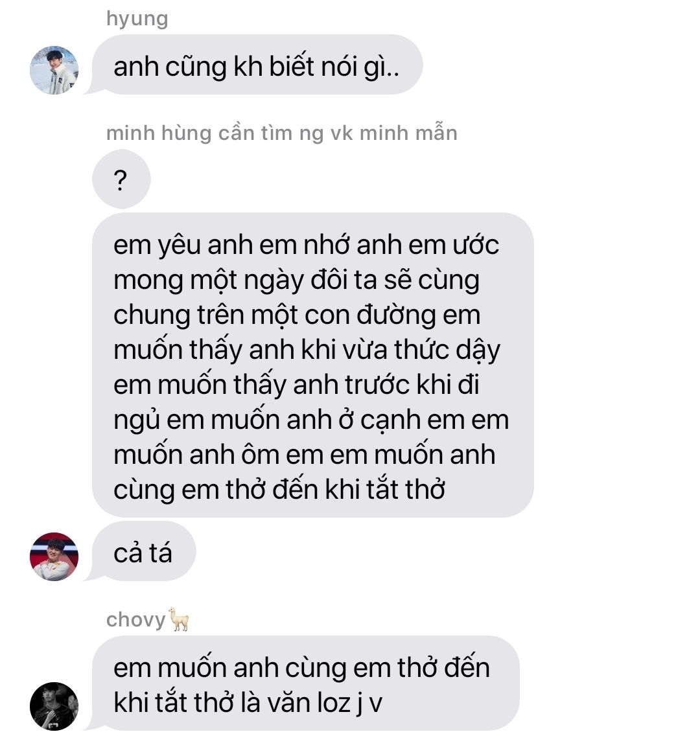This screenshot has width=700, height=745.
Task: Select the question mark message bubble
Action: [121, 179]
